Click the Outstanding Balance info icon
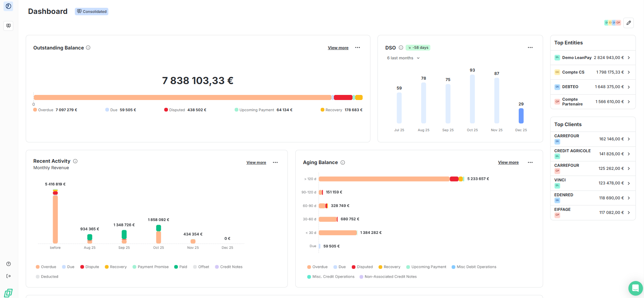Screen dimensions: 644x298 [88, 47]
